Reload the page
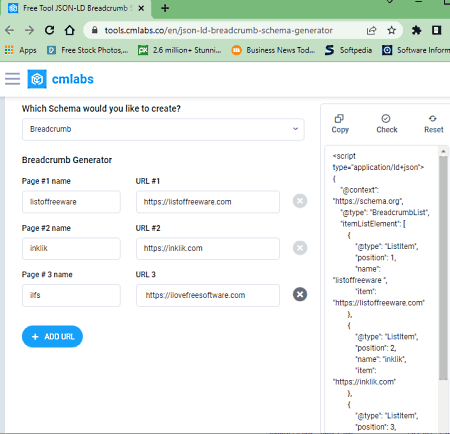The image size is (450, 434). click(49, 30)
